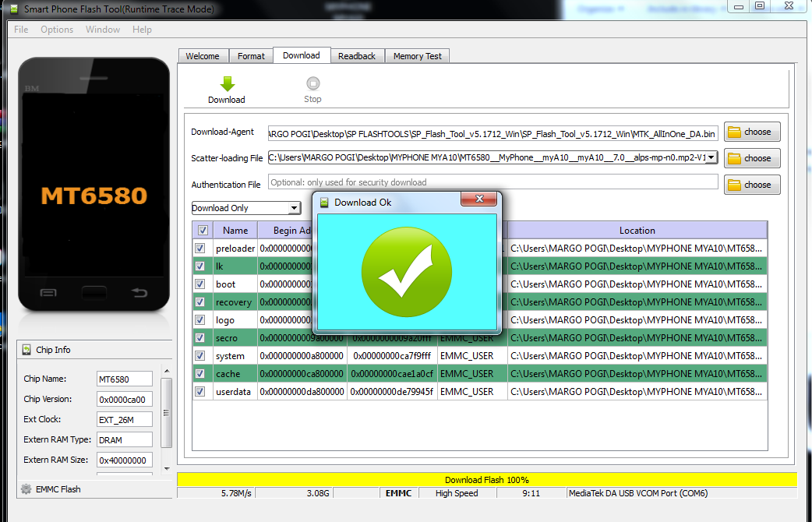Click the Authentication File input field
812x522 pixels.
(493, 182)
